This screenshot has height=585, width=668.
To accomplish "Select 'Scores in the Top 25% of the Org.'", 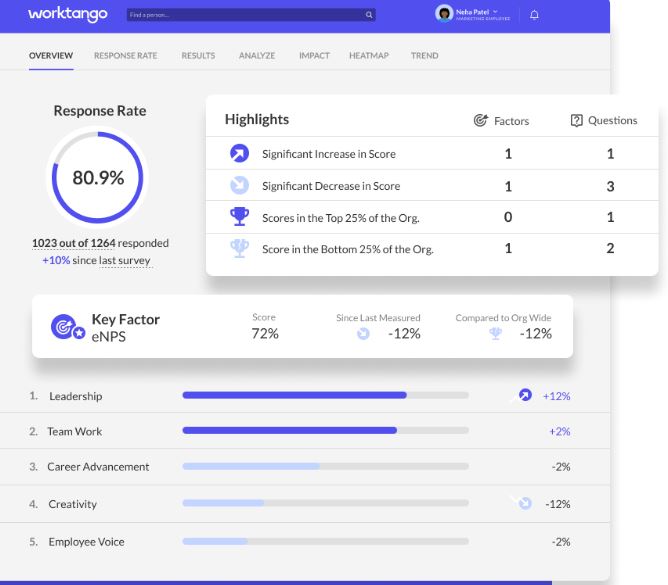I will coord(341,218).
